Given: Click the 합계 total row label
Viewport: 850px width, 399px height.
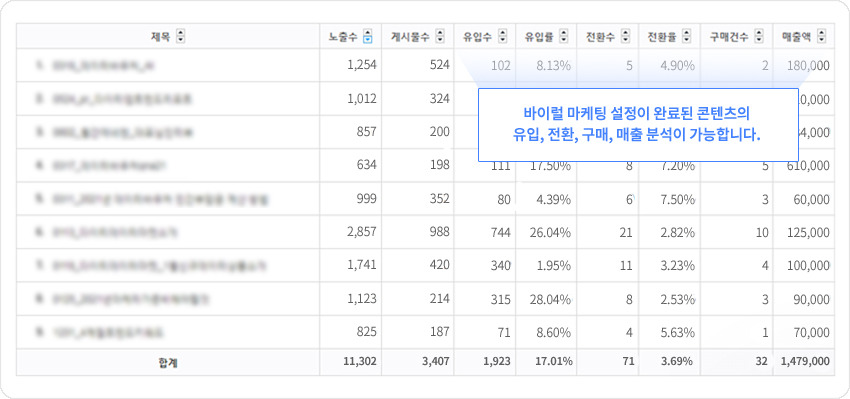Looking at the screenshot, I should point(169,363).
